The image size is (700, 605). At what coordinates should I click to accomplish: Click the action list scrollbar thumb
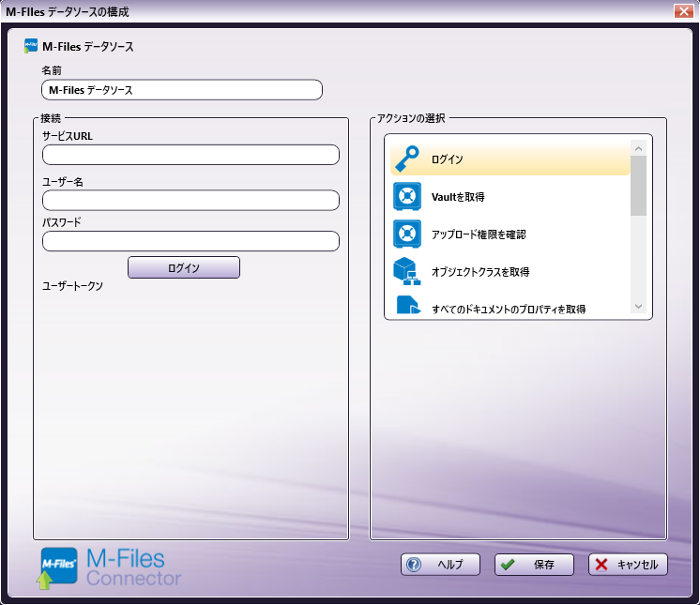click(638, 186)
